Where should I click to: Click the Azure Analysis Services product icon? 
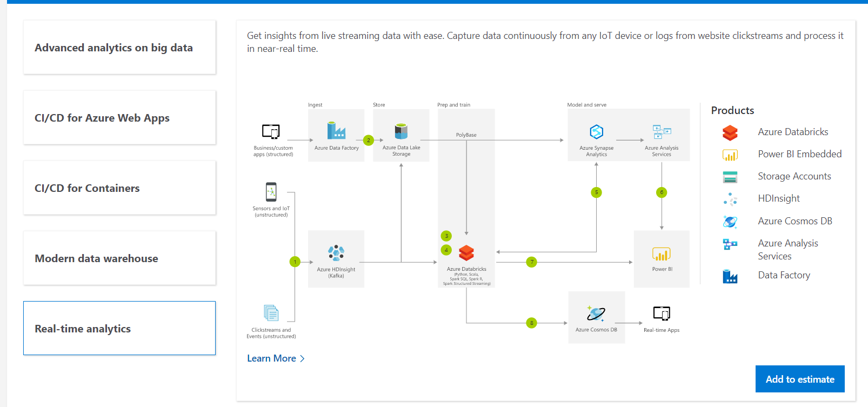click(x=730, y=244)
